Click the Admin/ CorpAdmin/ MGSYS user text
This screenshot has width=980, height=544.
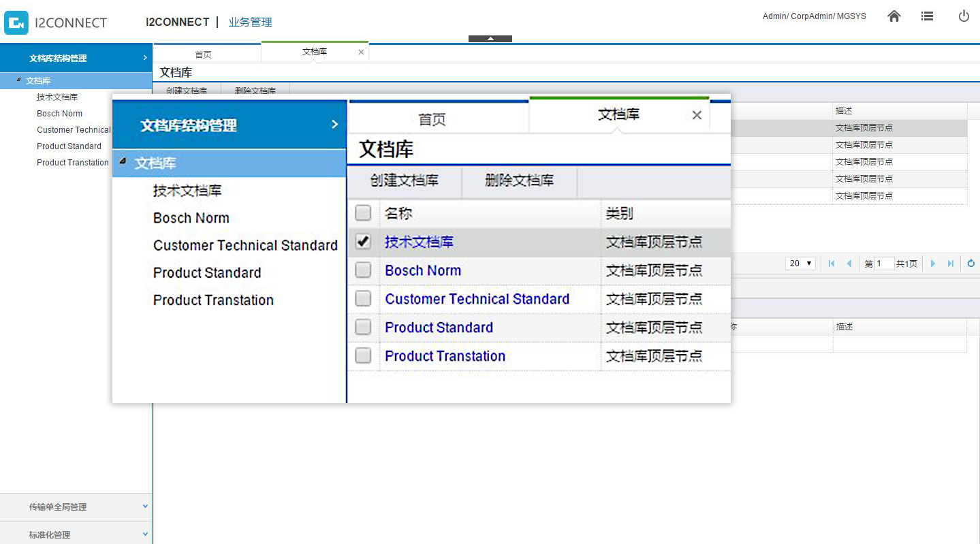[815, 16]
